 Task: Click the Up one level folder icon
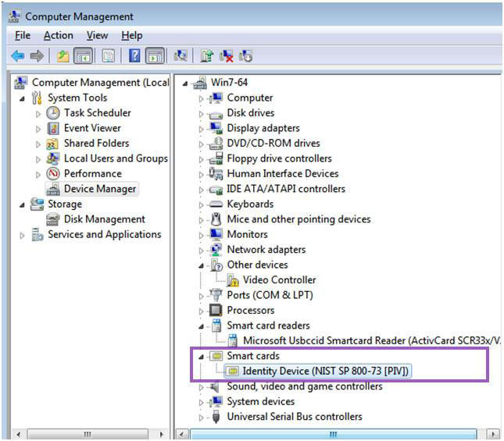63,55
